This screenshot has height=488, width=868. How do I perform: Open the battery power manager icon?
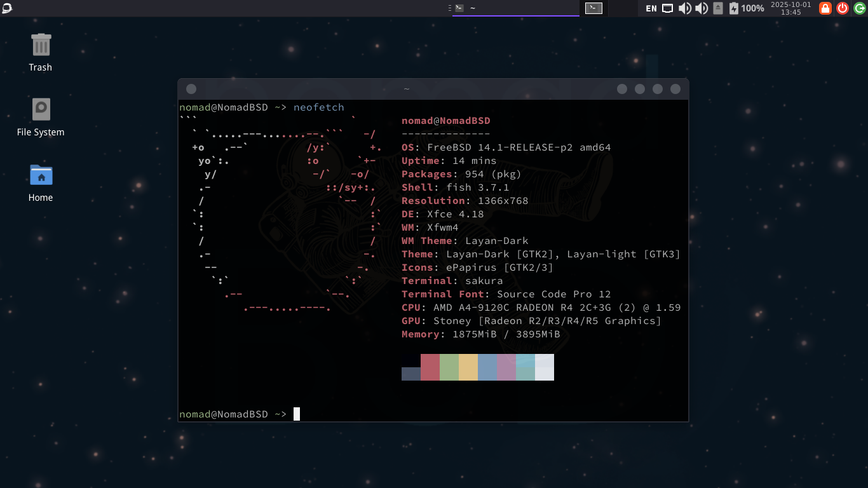pyautogui.click(x=747, y=8)
